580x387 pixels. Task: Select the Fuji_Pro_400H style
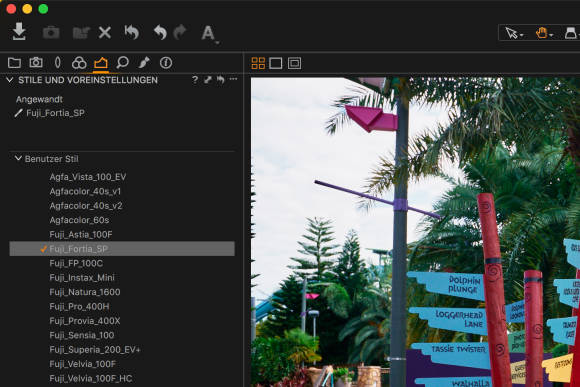(79, 307)
